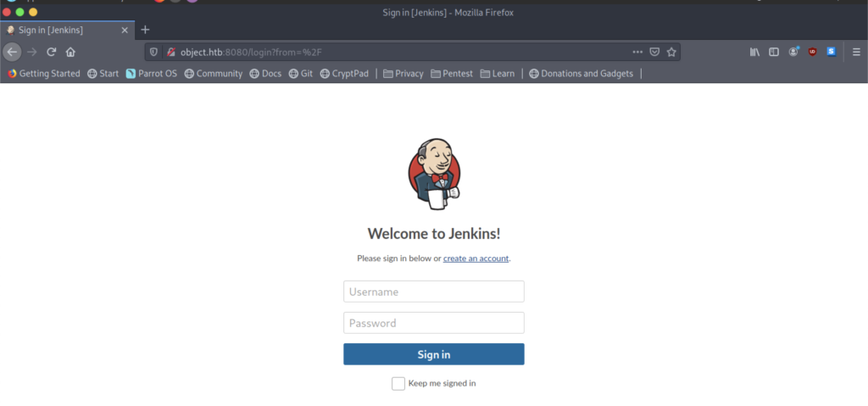Open the Git bookmark
The height and width of the screenshot is (406, 868).
pos(301,74)
